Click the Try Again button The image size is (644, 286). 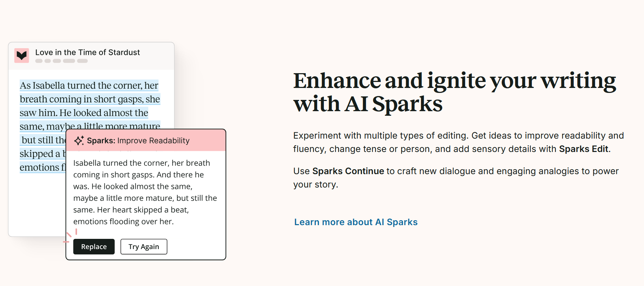(x=144, y=247)
